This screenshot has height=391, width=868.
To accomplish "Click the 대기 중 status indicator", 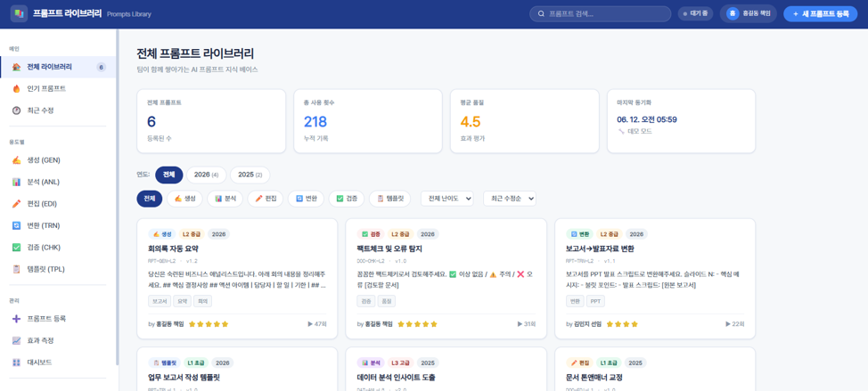I will pyautogui.click(x=695, y=14).
